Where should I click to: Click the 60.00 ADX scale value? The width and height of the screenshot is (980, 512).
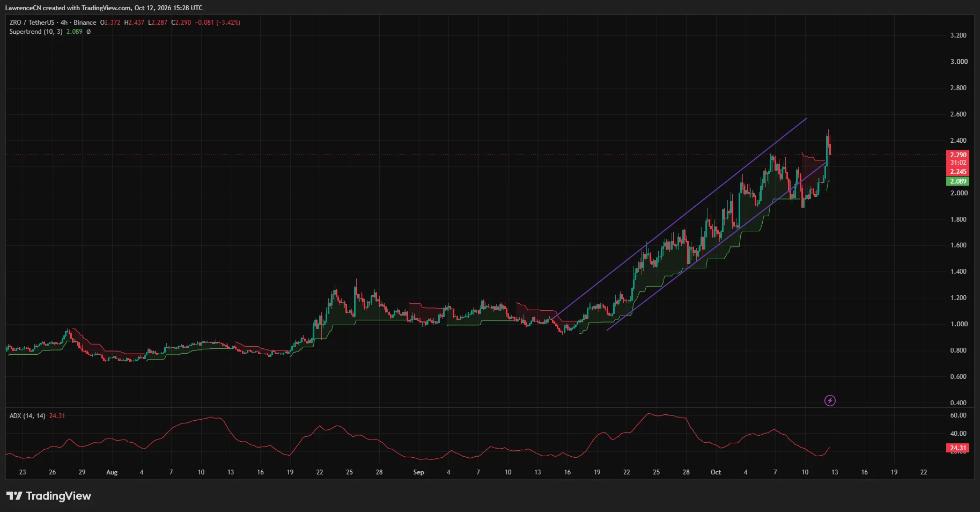(959, 415)
